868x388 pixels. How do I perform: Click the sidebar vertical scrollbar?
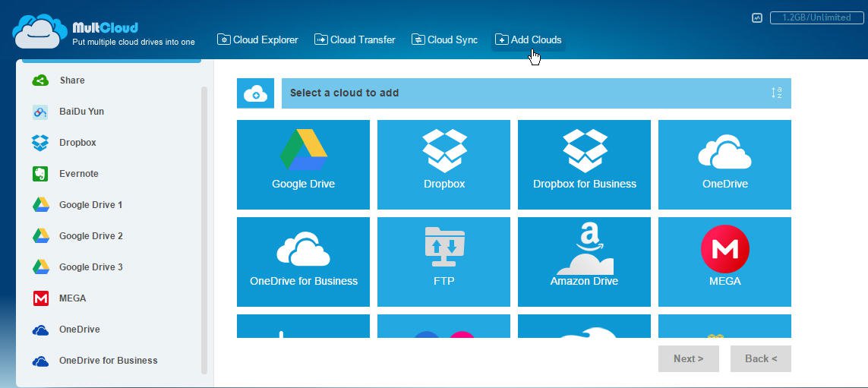pos(204,230)
